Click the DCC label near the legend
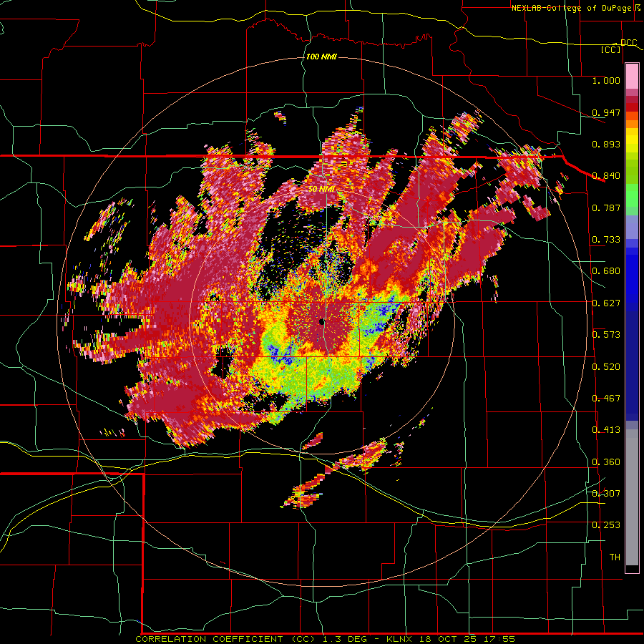This screenshot has width=644, height=644. [628, 42]
